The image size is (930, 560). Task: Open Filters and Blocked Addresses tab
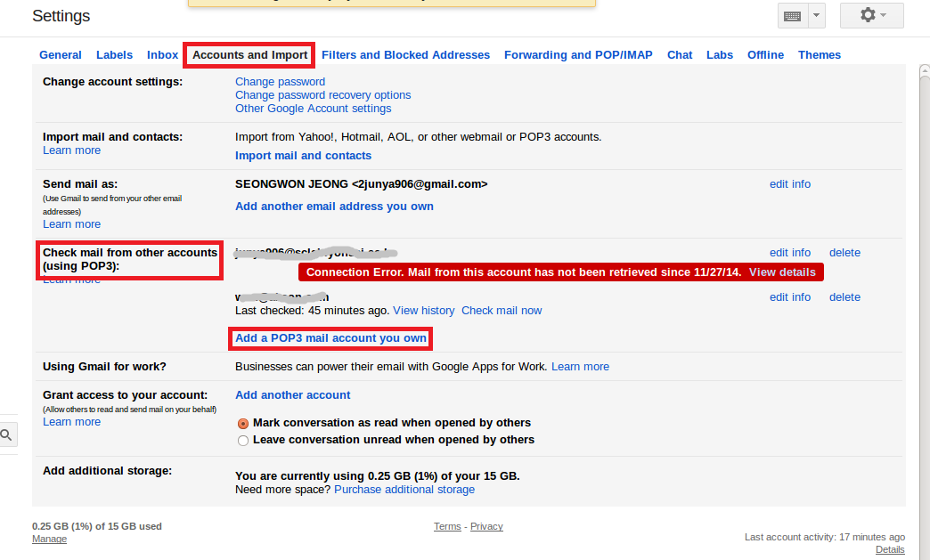click(405, 55)
